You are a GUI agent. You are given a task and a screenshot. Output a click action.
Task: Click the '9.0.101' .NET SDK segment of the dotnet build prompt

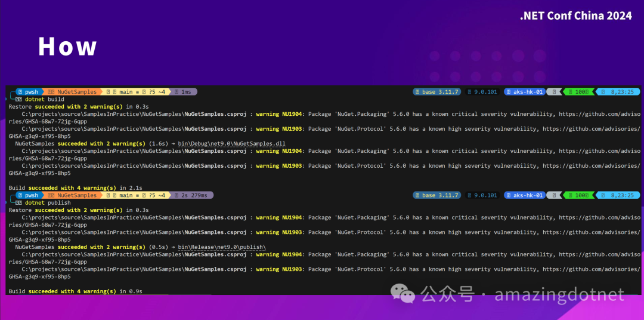pyautogui.click(x=482, y=92)
